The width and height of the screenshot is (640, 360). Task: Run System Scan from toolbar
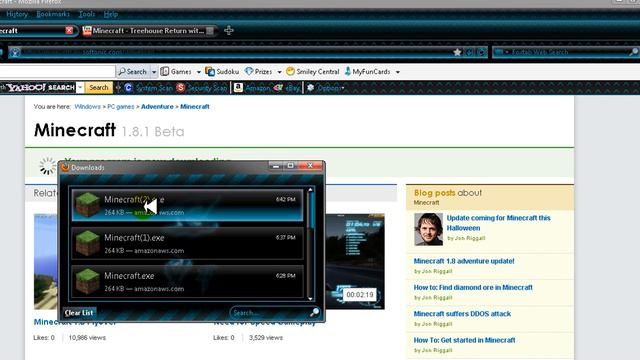pyautogui.click(x=149, y=88)
